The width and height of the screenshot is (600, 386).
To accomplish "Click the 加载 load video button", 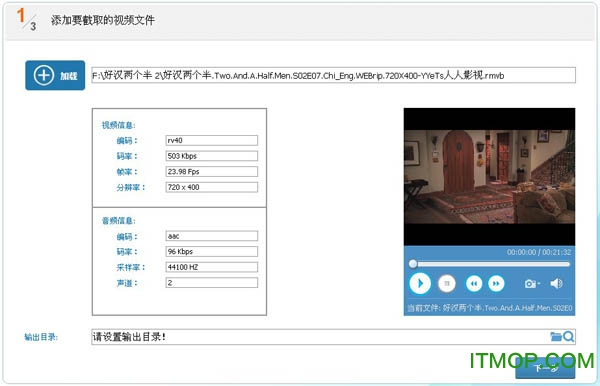I will 55,75.
